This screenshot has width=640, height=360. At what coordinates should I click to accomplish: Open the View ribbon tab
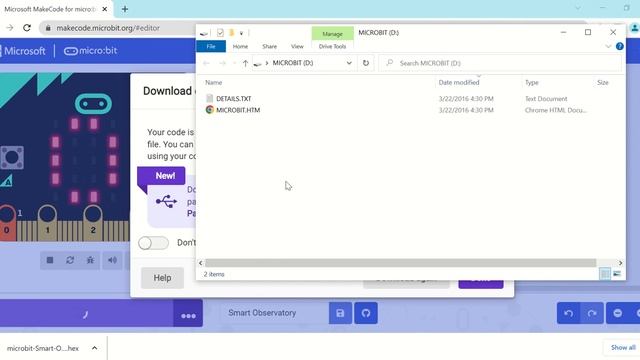(x=297, y=47)
